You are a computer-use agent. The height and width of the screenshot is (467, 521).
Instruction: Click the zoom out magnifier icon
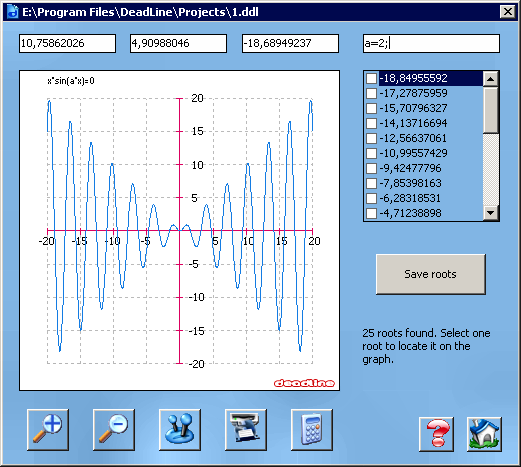pos(114,430)
